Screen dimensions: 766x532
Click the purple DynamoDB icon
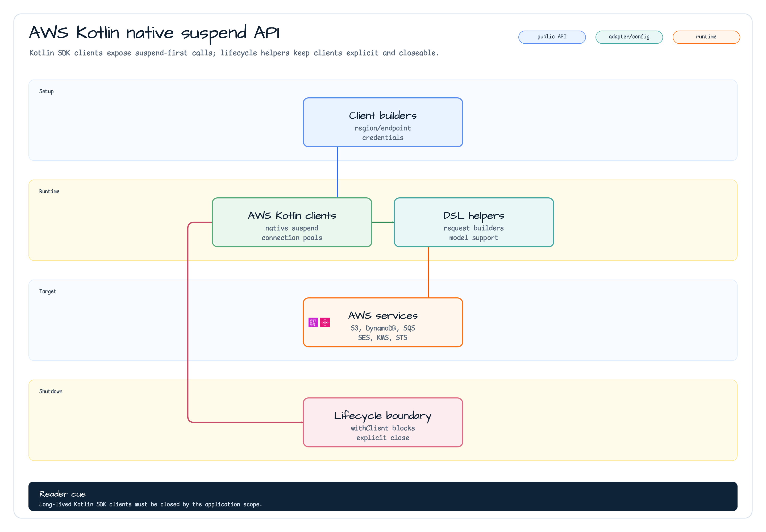[x=313, y=322]
